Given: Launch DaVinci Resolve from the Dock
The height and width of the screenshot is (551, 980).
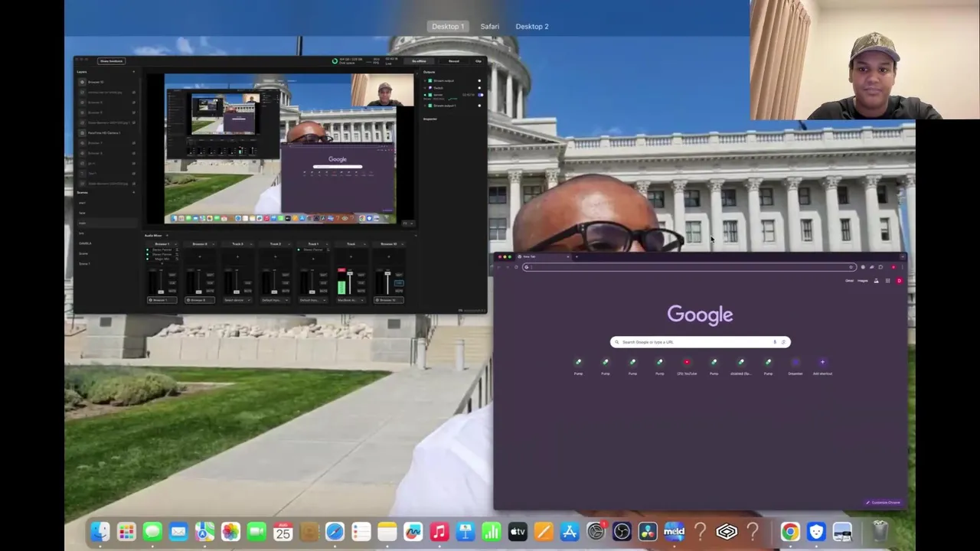Looking at the screenshot, I should point(648,531).
